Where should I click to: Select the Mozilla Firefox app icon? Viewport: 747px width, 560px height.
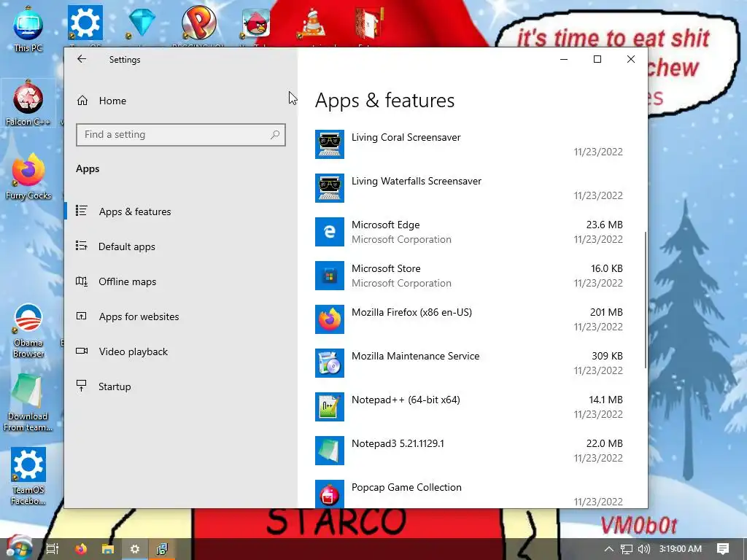tap(330, 319)
